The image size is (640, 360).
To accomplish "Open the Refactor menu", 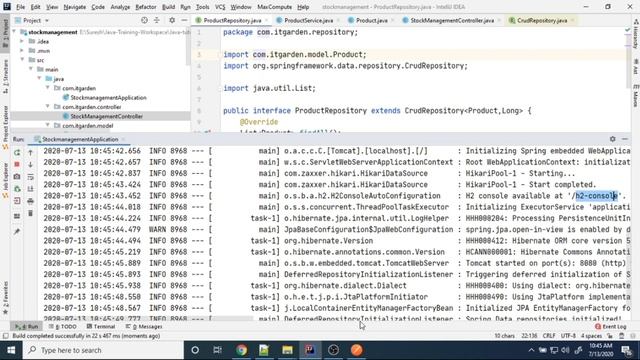I will (146, 7).
